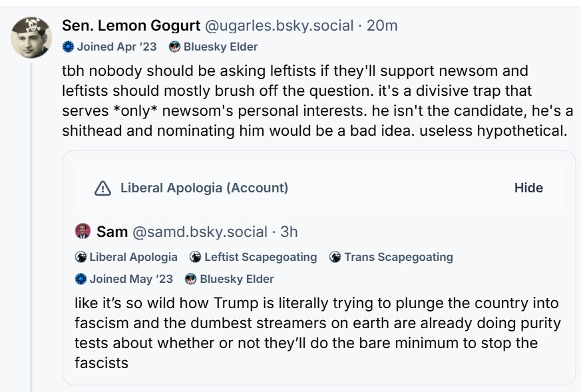
Task: Hide the Liberal Apologia flagged post
Action: coord(528,188)
